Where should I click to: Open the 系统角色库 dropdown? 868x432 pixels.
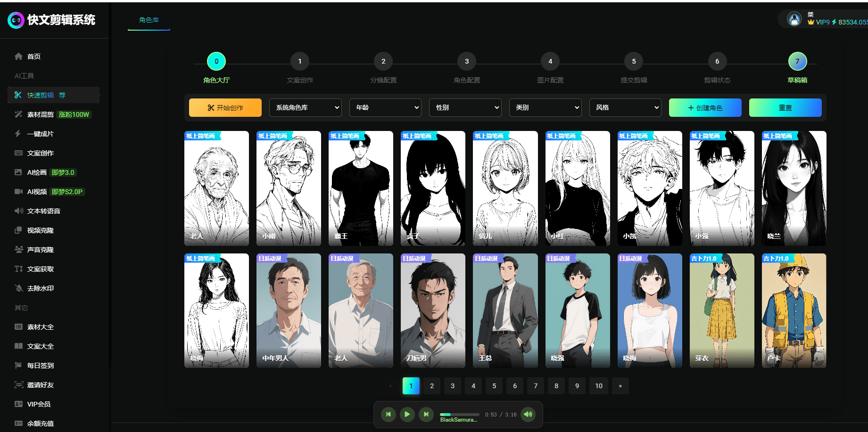[306, 107]
